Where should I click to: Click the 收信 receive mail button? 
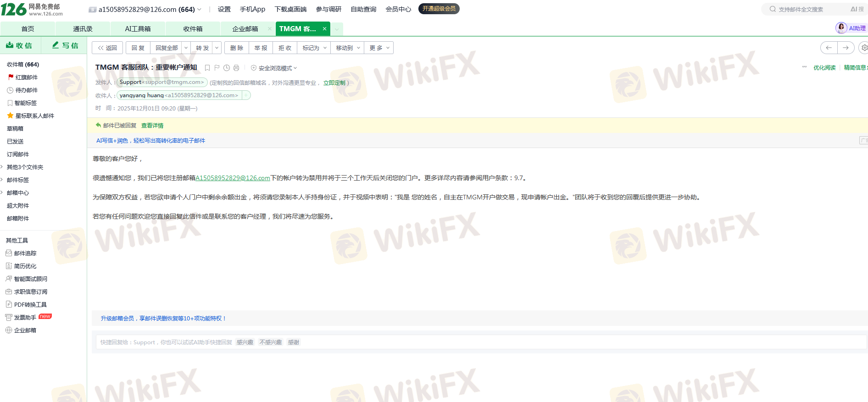tap(19, 45)
